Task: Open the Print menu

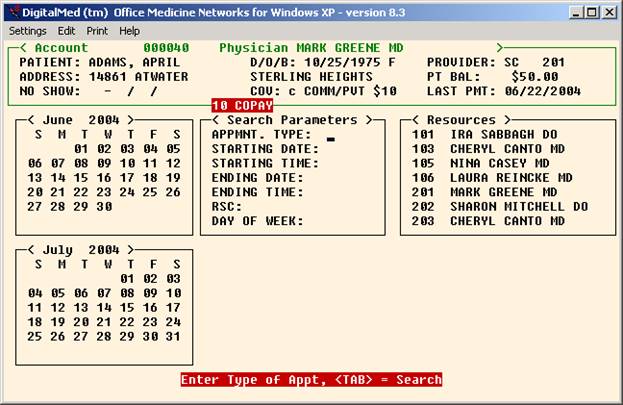Action: click(97, 31)
